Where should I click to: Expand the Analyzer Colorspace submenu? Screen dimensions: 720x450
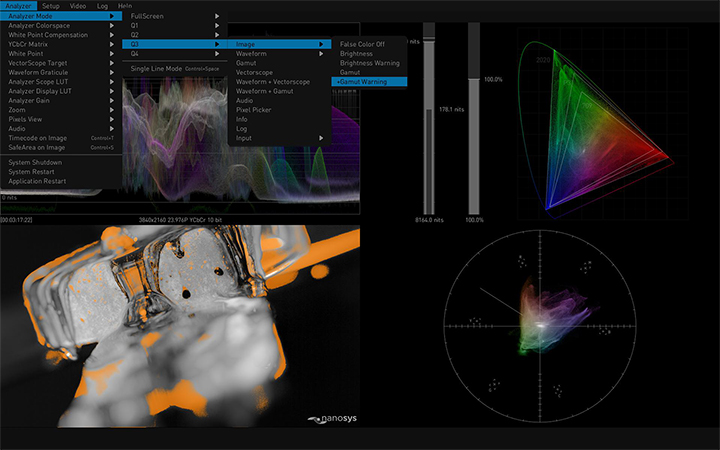[x=40, y=25]
